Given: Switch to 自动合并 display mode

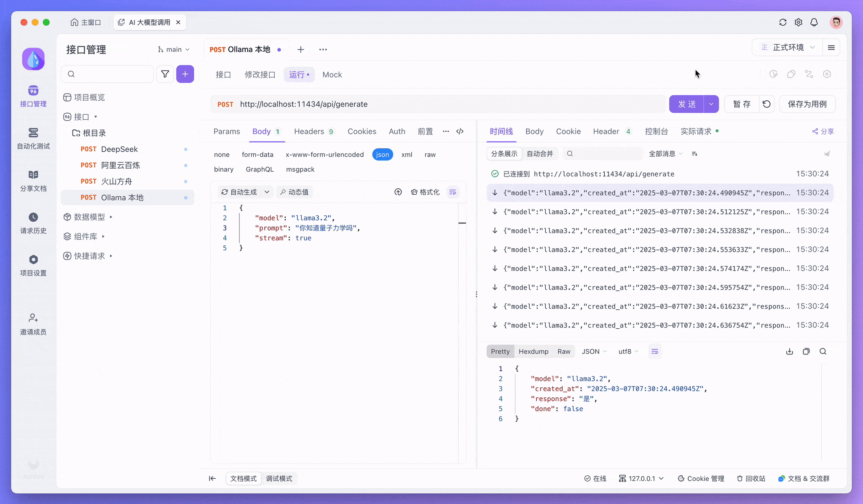Looking at the screenshot, I should (540, 154).
